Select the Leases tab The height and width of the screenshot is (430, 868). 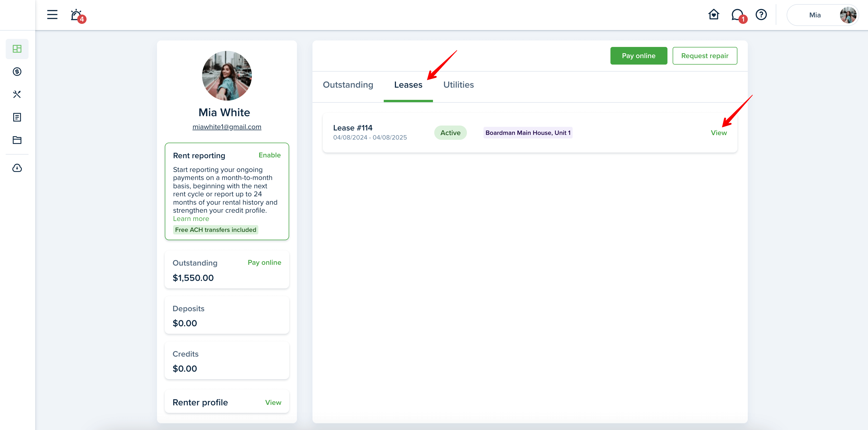[x=408, y=85]
